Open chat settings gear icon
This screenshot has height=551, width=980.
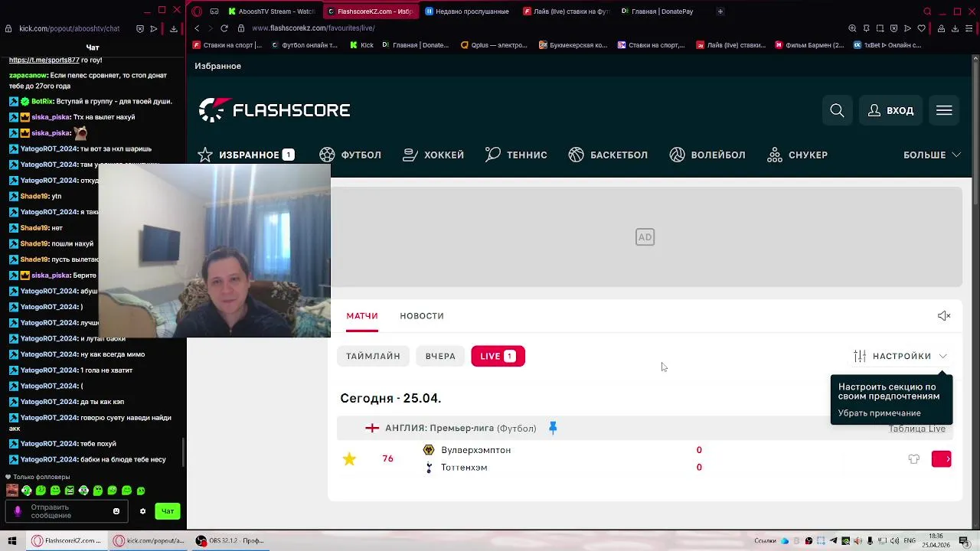tap(142, 511)
